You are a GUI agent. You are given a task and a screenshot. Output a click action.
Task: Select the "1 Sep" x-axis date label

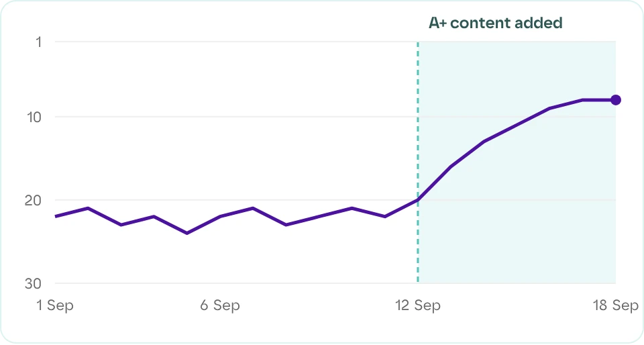tap(55, 305)
